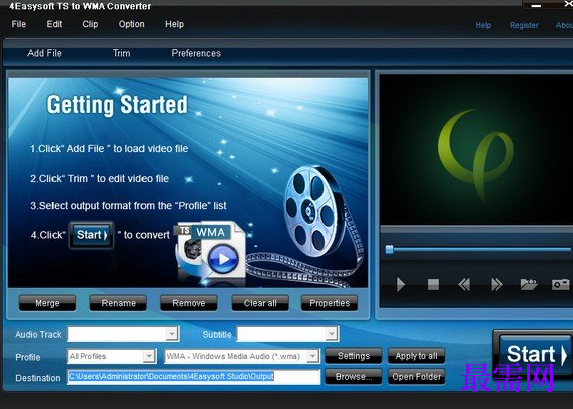573x409 pixels.
Task: Click the fast-forward double-arrow icon
Action: (x=497, y=284)
